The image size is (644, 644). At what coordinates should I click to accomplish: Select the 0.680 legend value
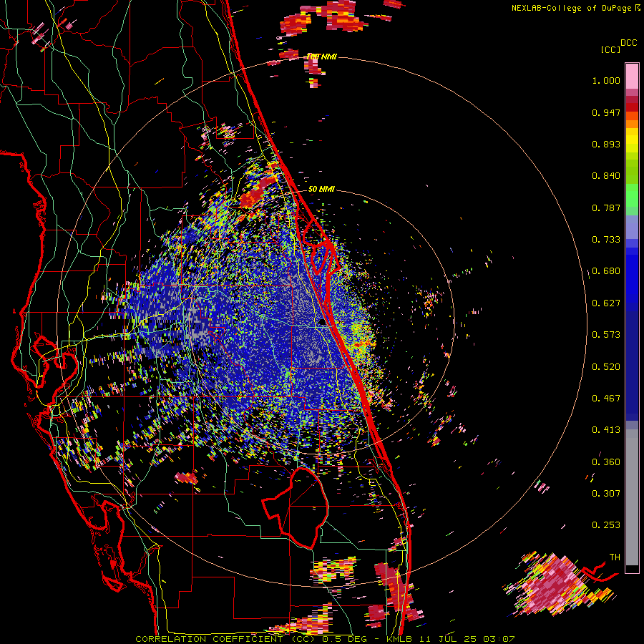click(606, 271)
